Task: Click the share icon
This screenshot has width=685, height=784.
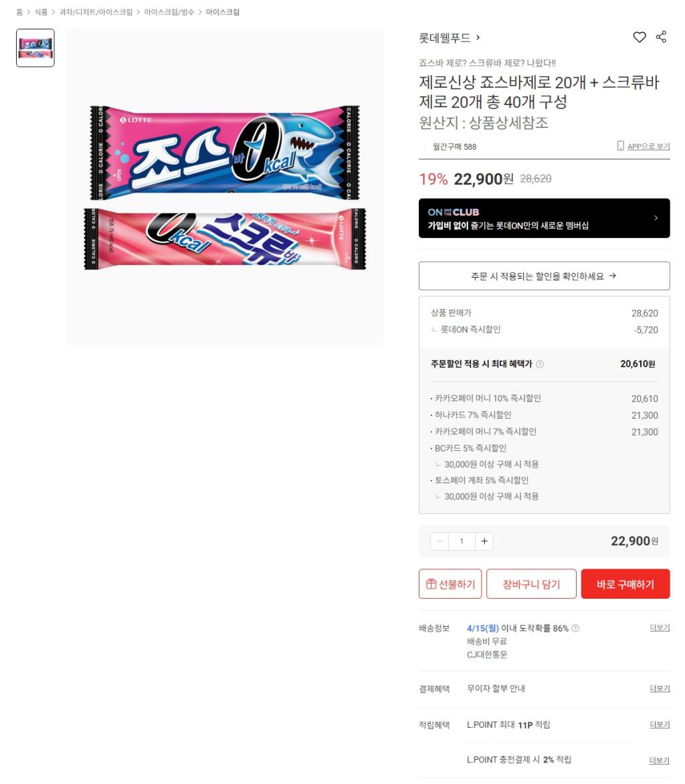Action: click(661, 37)
